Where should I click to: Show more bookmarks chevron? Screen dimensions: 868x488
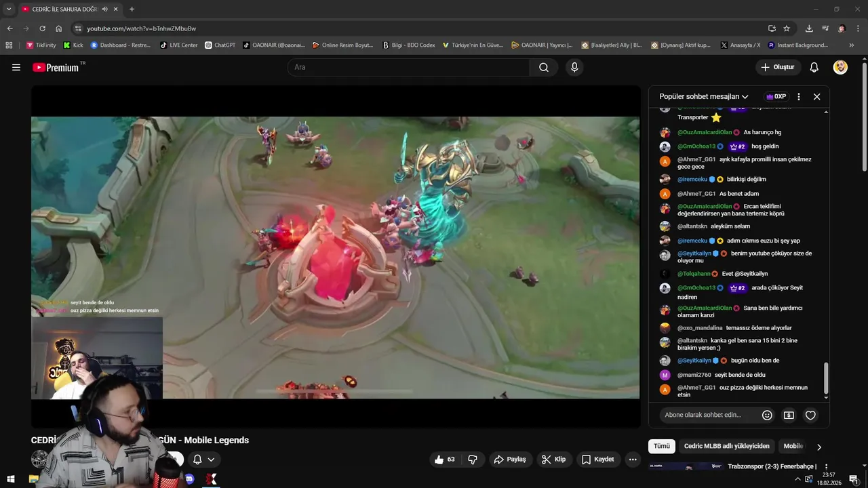[x=852, y=45]
